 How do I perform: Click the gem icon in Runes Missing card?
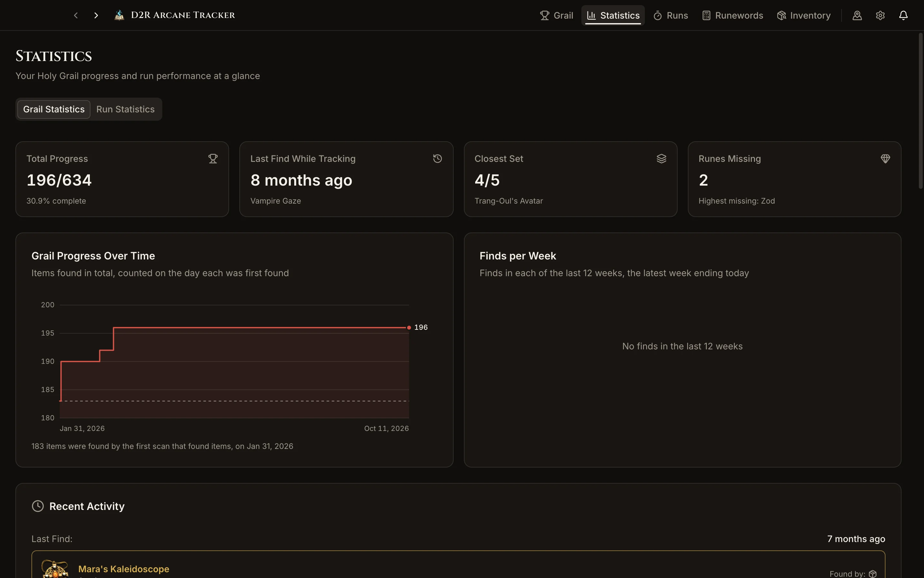tap(886, 159)
